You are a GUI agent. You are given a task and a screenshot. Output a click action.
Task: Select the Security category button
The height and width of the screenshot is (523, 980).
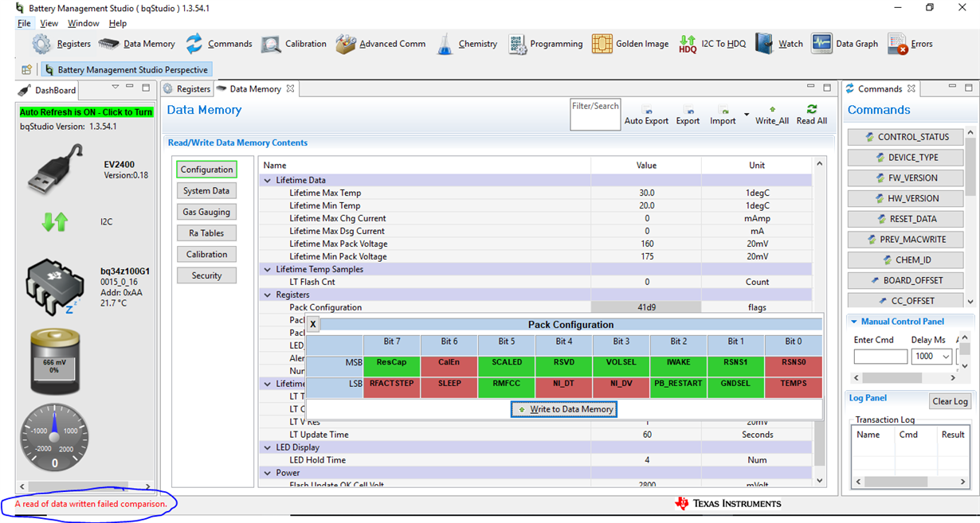(206, 275)
